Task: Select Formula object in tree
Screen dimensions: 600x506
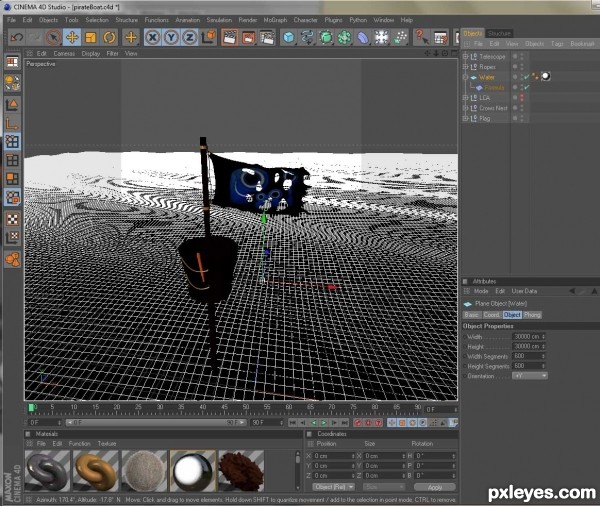Action: (494, 88)
